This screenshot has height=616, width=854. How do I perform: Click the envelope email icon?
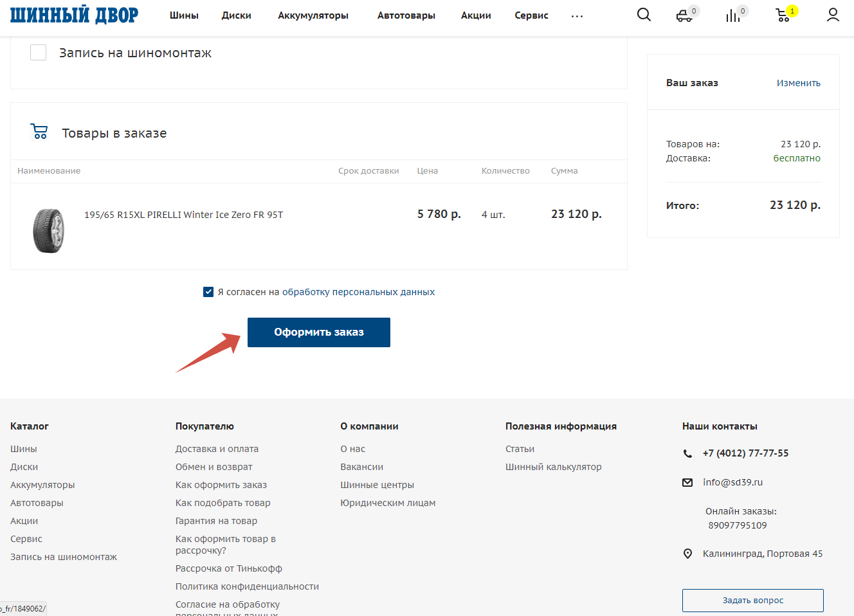(x=687, y=482)
